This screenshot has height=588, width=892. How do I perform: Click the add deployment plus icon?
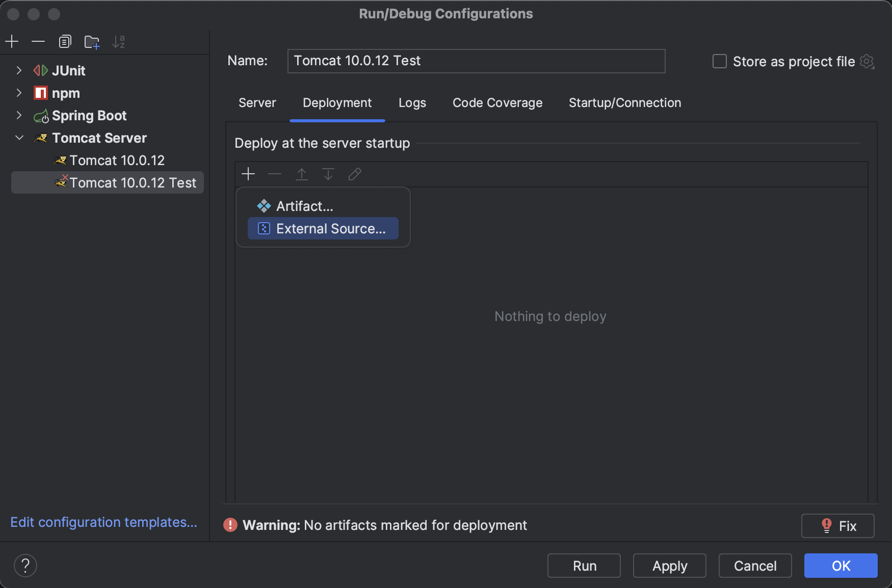pyautogui.click(x=248, y=174)
